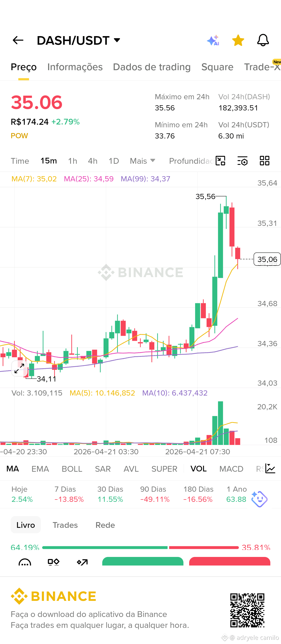The width and height of the screenshot is (281, 644).
Task: Select the 15m chart interval
Action: (49, 161)
